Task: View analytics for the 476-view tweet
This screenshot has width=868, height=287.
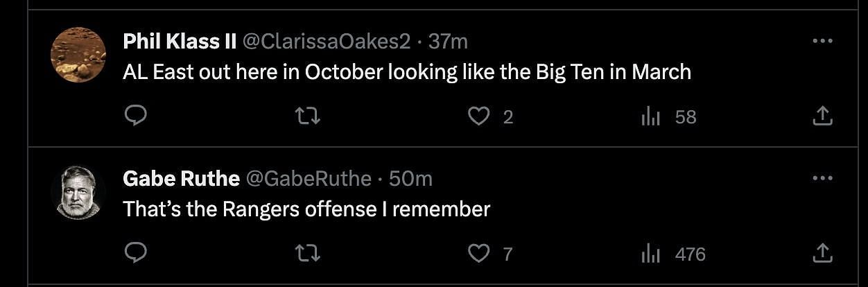Action: [650, 254]
